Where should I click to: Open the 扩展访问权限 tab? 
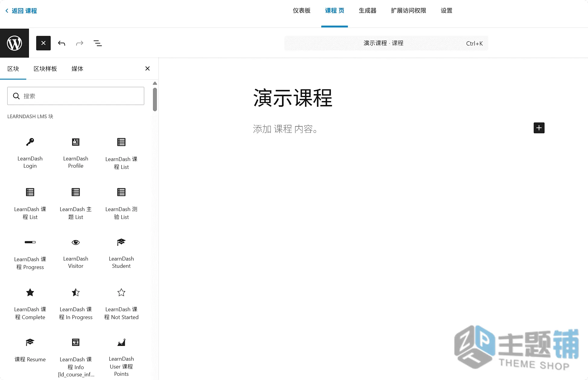pos(408,11)
